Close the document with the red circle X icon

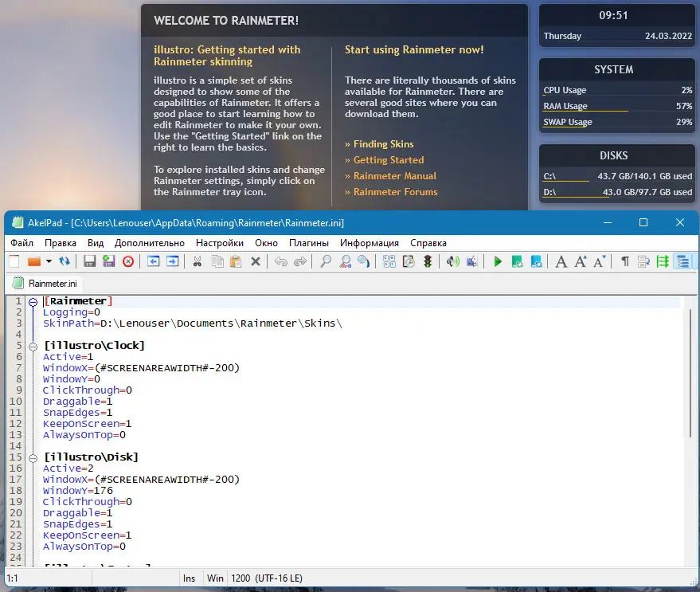(x=128, y=261)
